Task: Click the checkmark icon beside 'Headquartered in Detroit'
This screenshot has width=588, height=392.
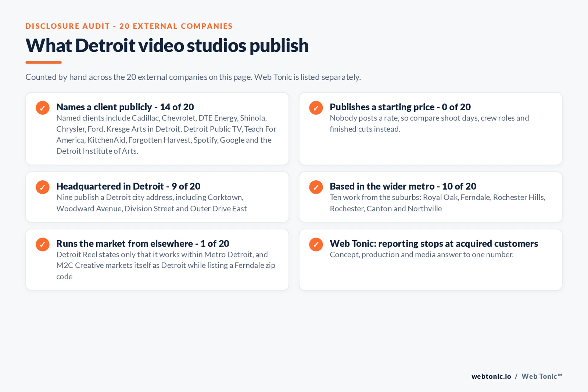Action: 43,187
